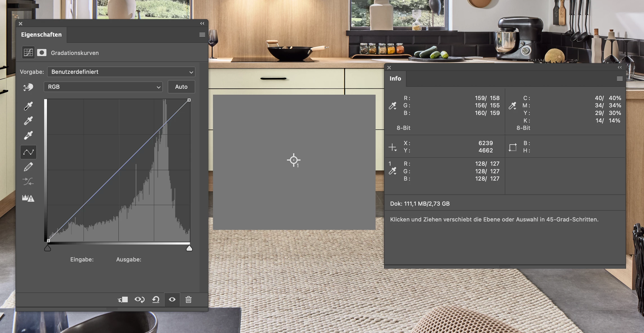This screenshot has width=644, height=333.
Task: Activate the edit points curve tool
Action: click(28, 152)
